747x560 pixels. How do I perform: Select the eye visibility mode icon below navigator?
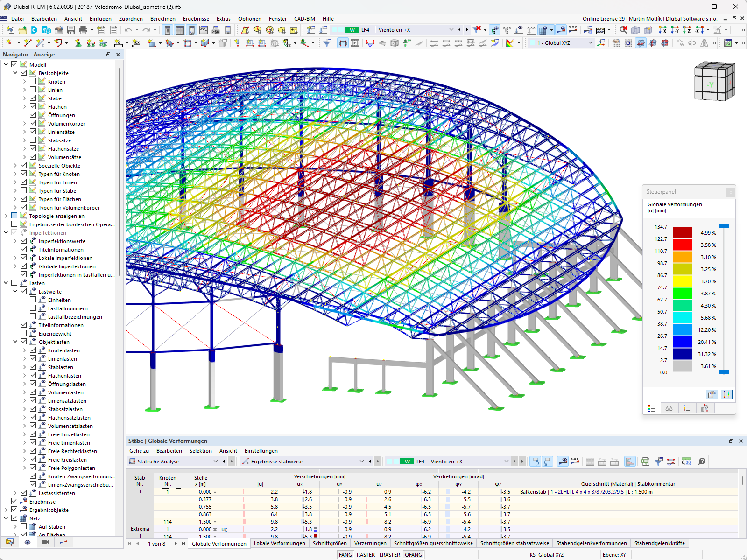(x=27, y=542)
